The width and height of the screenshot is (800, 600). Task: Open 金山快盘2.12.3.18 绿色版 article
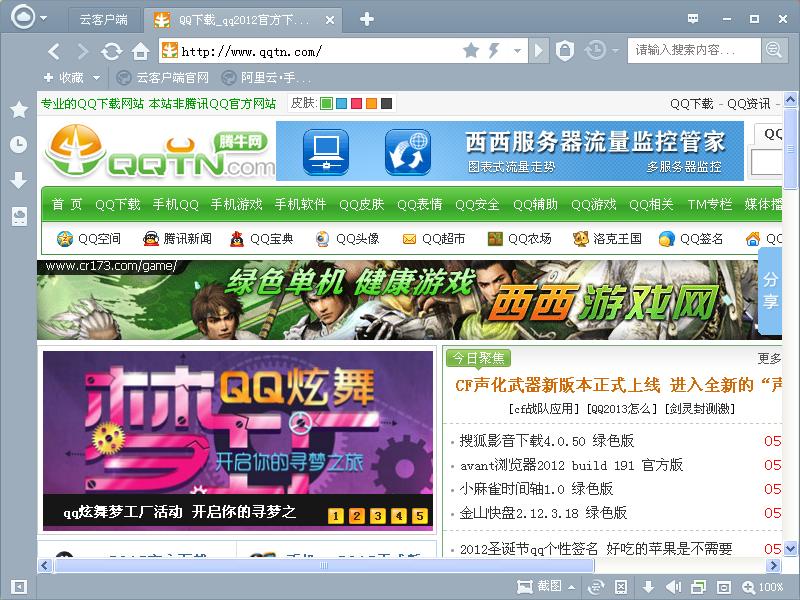543,513
